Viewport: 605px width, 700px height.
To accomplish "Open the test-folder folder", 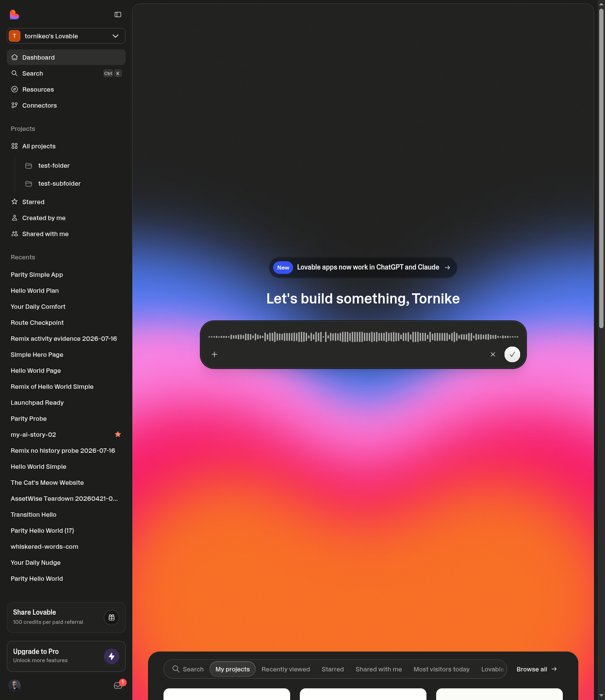I will (73, 165).
